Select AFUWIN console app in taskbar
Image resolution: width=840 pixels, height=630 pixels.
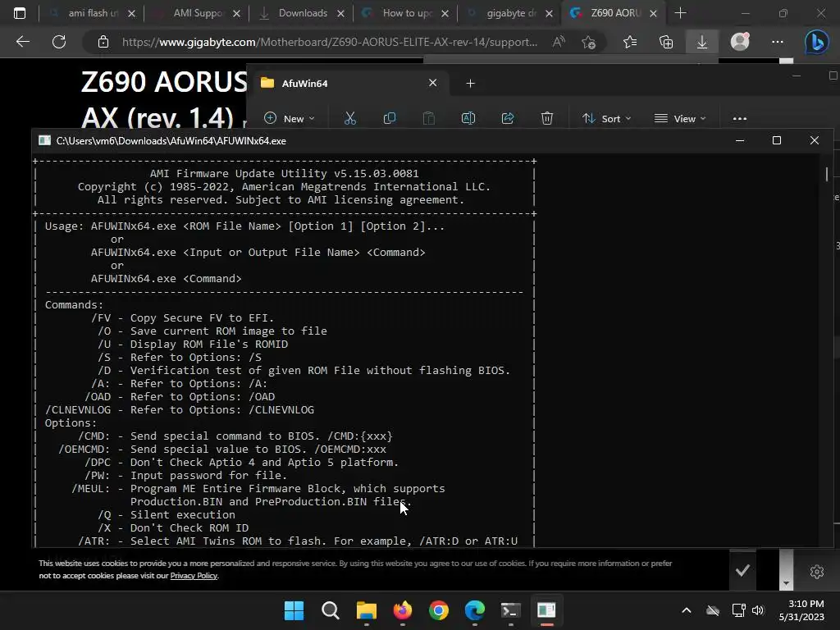click(546, 610)
